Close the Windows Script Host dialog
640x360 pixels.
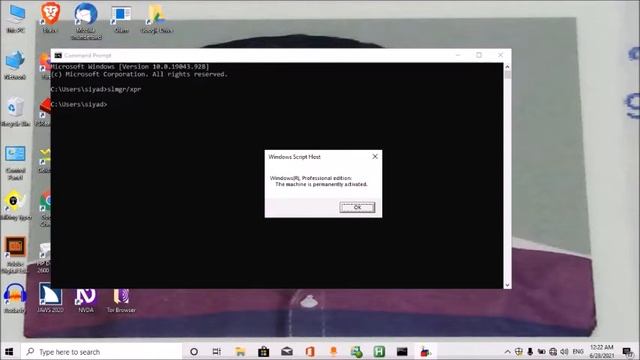click(375, 156)
